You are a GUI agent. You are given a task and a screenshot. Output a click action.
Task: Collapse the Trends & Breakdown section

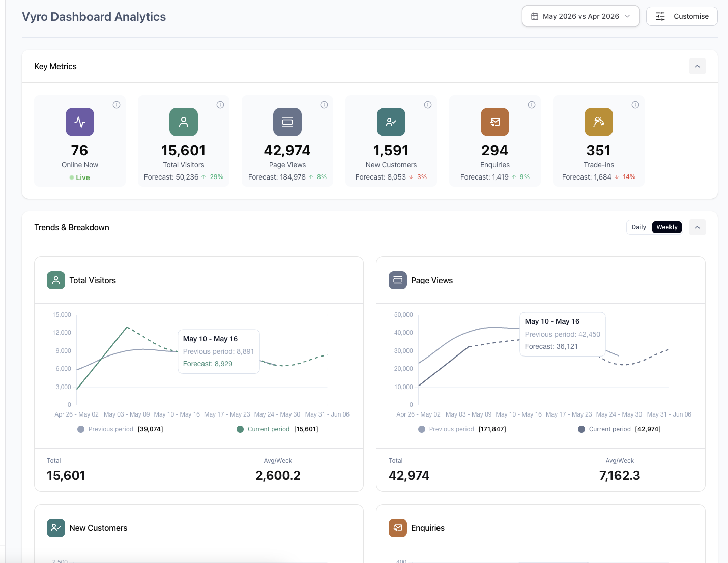pos(697,227)
